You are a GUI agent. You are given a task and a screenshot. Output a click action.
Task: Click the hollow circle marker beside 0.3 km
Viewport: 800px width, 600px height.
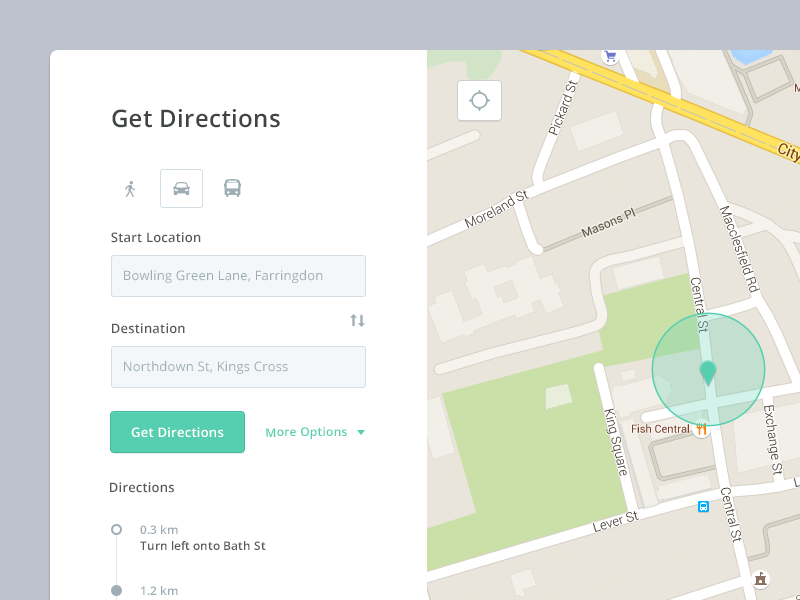(x=116, y=530)
